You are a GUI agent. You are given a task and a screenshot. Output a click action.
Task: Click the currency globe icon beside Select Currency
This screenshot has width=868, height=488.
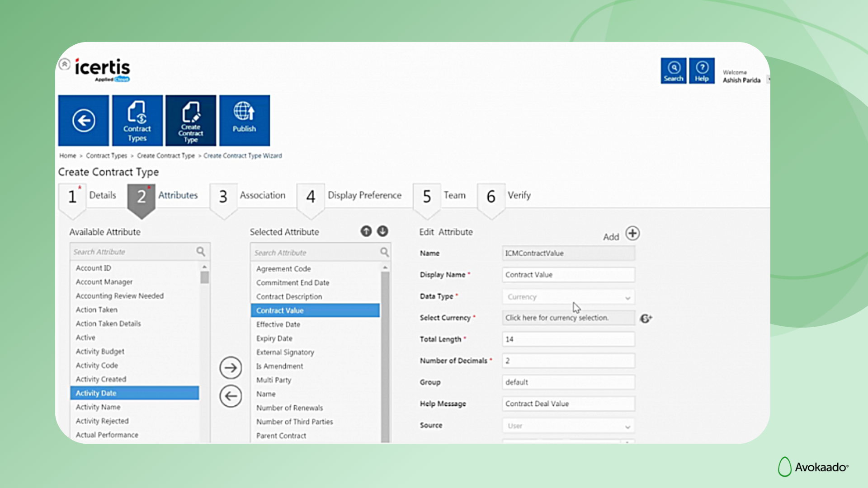pos(646,318)
